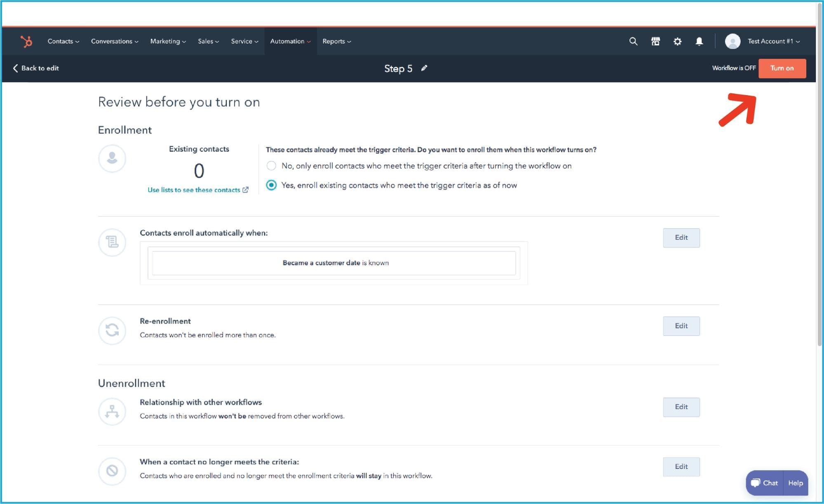Screen dimensions: 824x504
Task: Click the existing contacts count 0
Action: coord(199,171)
